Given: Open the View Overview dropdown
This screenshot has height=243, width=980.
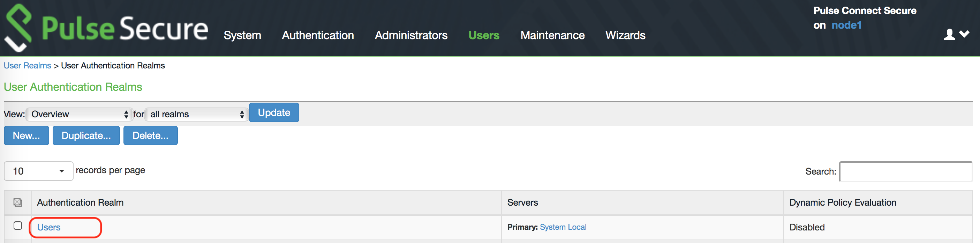Looking at the screenshot, I should [79, 114].
